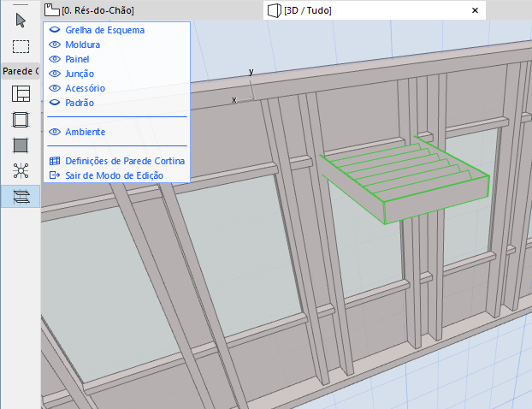
Task: Open Definições de Parede Cortina
Action: point(125,161)
